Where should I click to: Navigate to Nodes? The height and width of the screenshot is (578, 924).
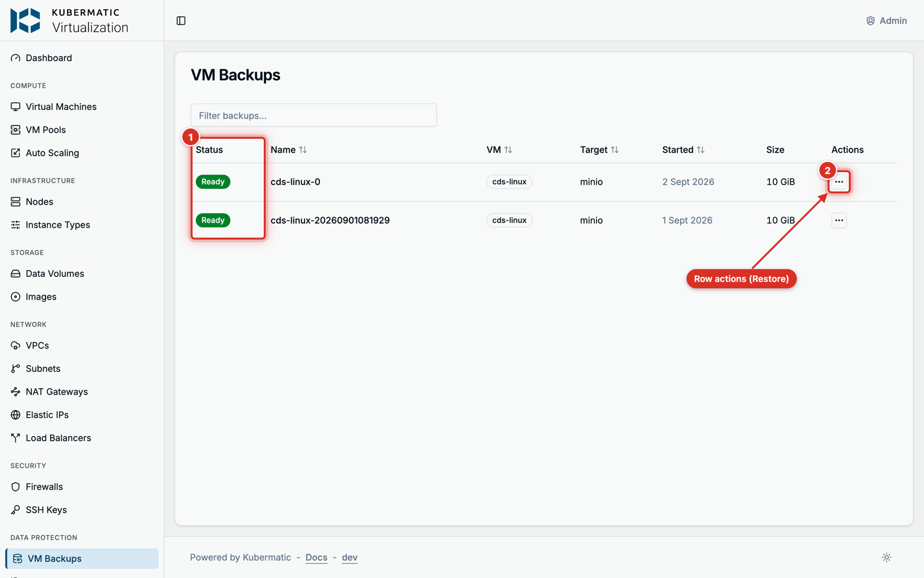(81, 202)
